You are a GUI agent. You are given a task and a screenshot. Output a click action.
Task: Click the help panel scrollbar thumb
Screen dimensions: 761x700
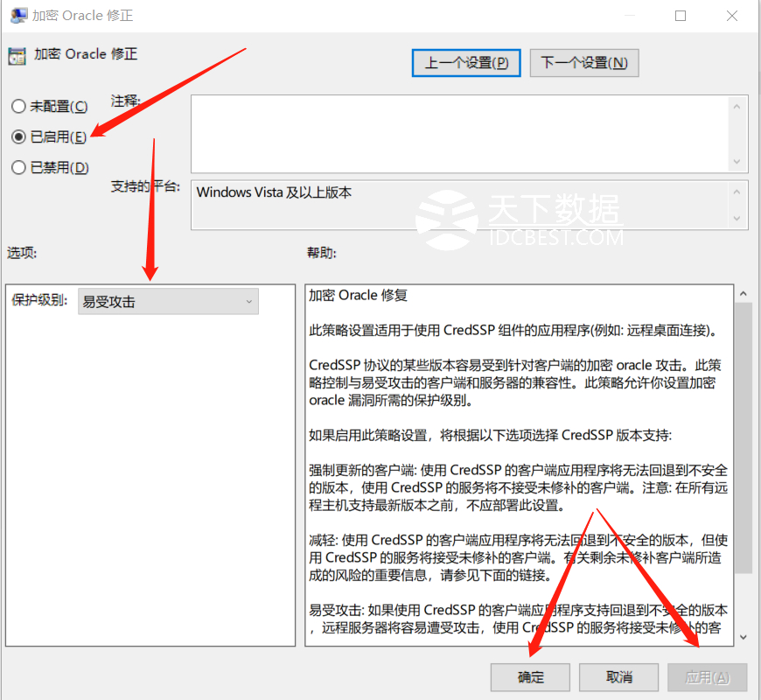click(743, 437)
